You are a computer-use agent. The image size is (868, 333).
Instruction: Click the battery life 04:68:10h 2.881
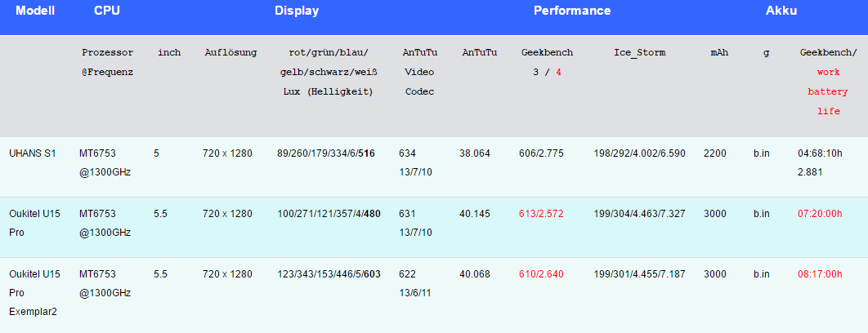click(x=820, y=162)
